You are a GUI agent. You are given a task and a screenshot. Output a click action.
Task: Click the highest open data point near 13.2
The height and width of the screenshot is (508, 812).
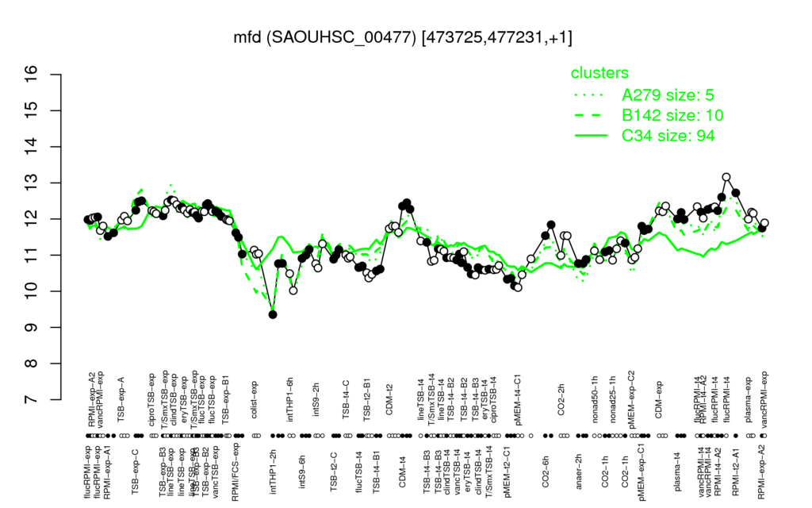coord(726,177)
